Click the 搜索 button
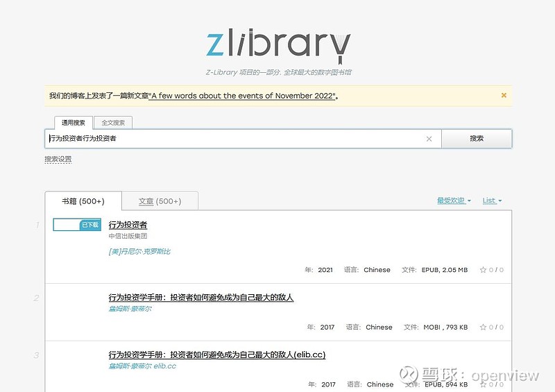The width and height of the screenshot is (555, 392). pyautogui.click(x=477, y=139)
